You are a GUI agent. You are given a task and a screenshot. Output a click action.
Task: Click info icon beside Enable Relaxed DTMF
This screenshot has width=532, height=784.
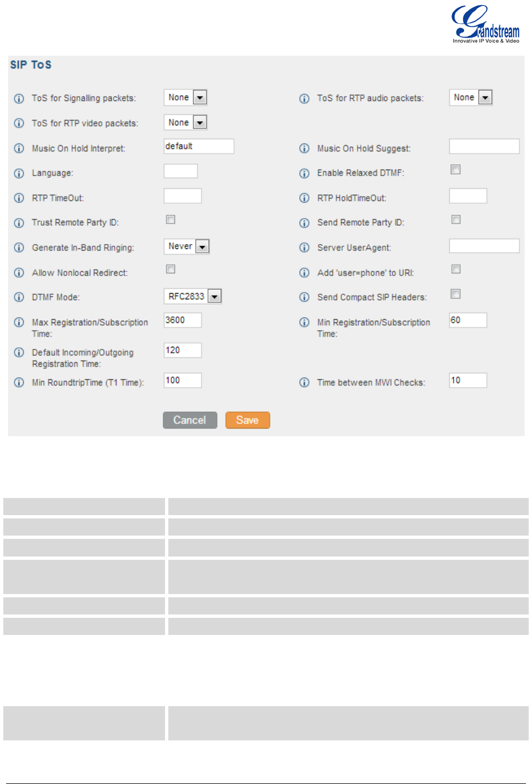pos(304,173)
